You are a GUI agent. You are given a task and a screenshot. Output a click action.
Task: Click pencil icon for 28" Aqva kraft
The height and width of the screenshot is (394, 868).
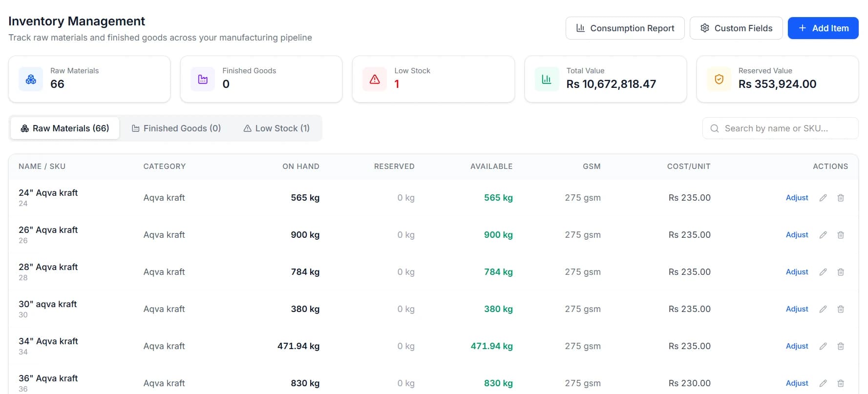pos(823,272)
